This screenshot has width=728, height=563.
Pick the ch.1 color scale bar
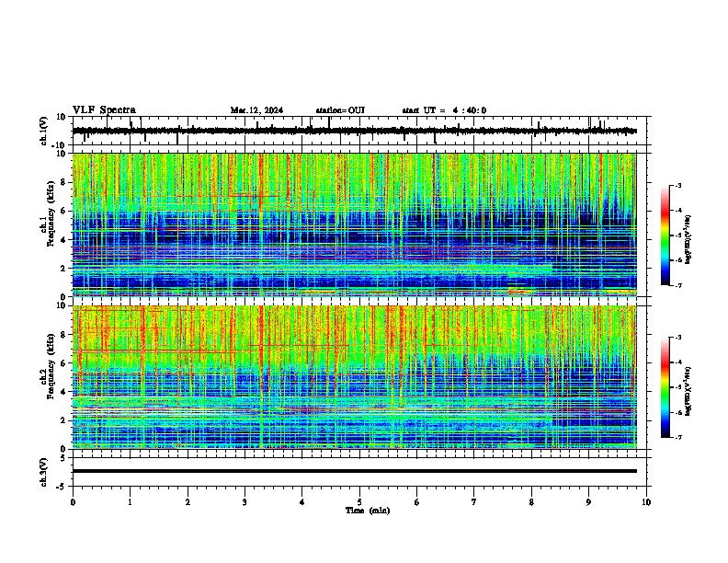(665, 236)
